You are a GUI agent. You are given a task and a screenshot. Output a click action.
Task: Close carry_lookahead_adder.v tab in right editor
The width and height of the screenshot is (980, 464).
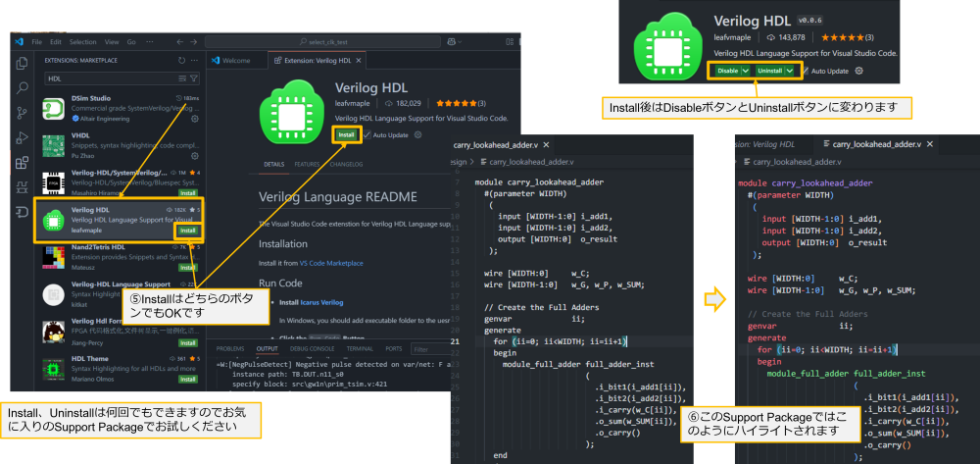(929, 144)
